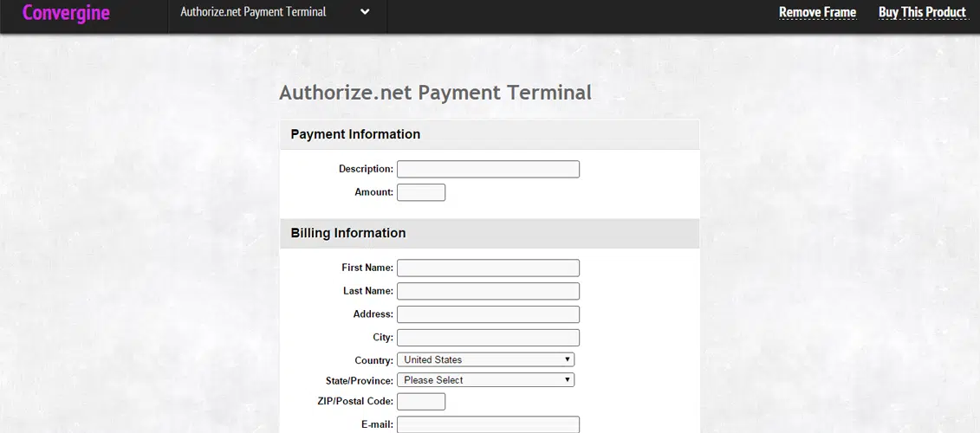The width and height of the screenshot is (980, 433).
Task: Click the Billing Information section header
Action: coord(348,233)
